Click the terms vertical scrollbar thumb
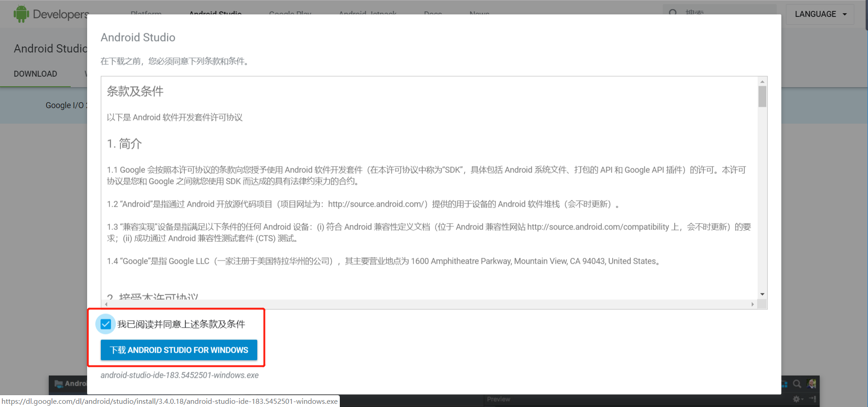The height and width of the screenshot is (407, 868). pyautogui.click(x=762, y=96)
